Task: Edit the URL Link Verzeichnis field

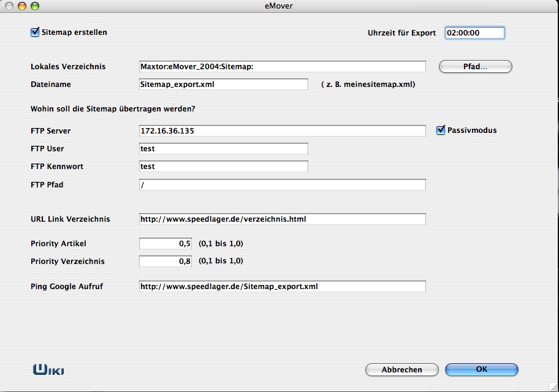Action: (282, 219)
